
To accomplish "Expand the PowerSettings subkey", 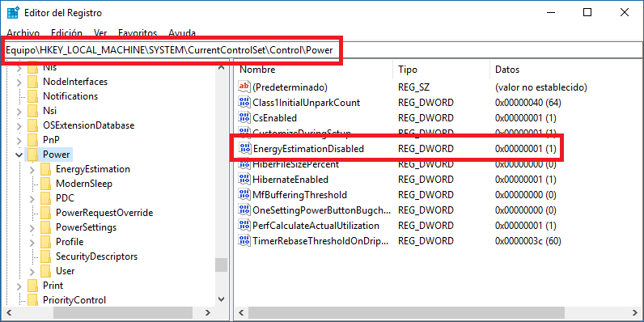I will coord(32,227).
